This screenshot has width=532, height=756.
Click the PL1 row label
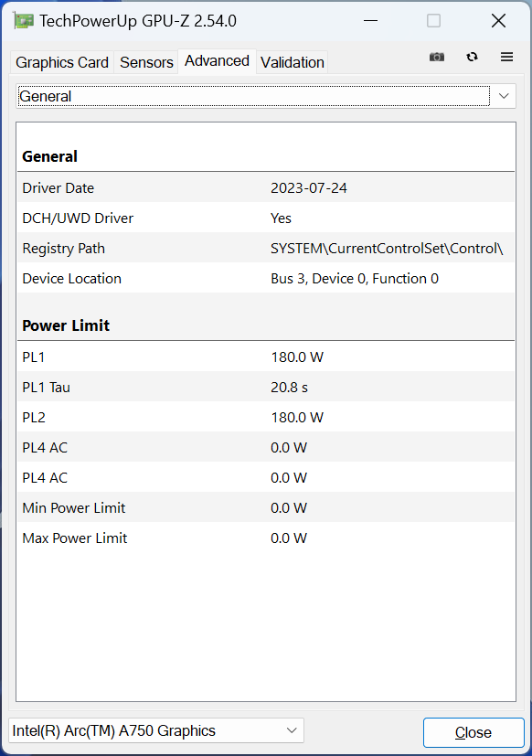(x=33, y=357)
